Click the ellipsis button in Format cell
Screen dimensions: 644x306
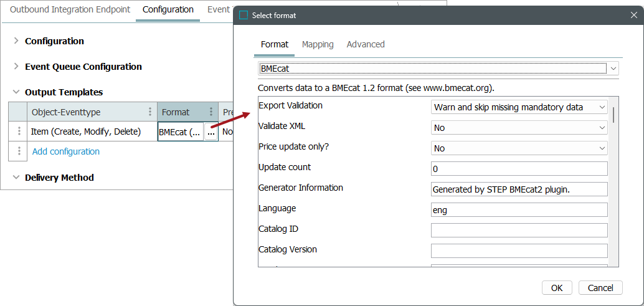coord(211,132)
